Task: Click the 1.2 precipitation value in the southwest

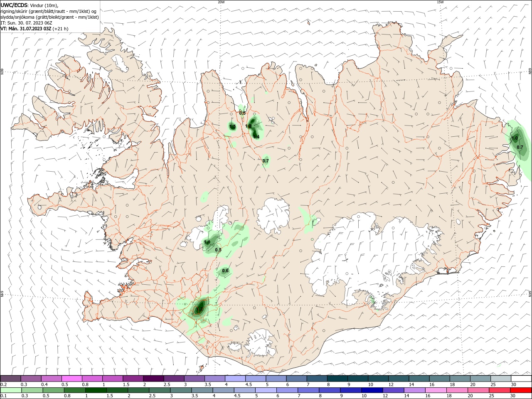Action: tap(199, 309)
